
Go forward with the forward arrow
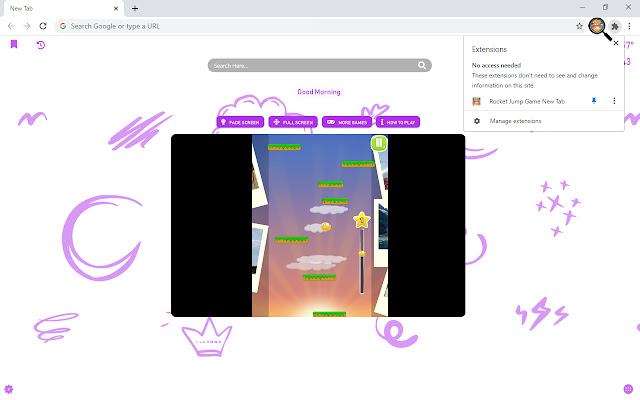[27, 26]
